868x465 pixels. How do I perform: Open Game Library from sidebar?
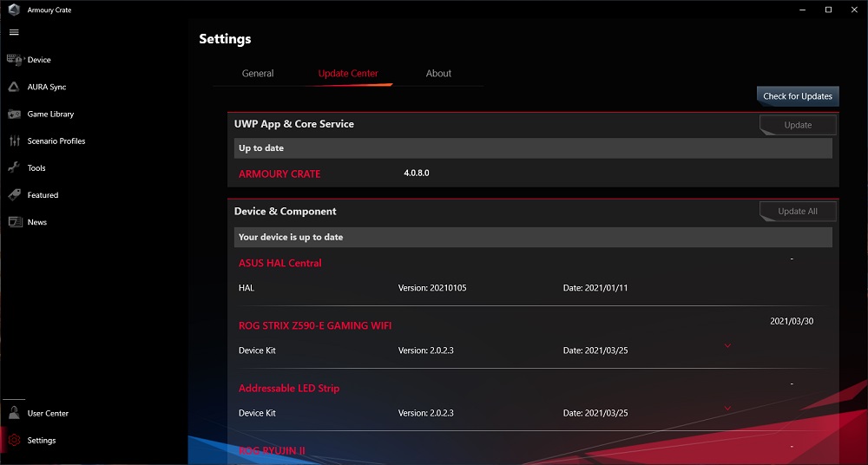(x=50, y=114)
